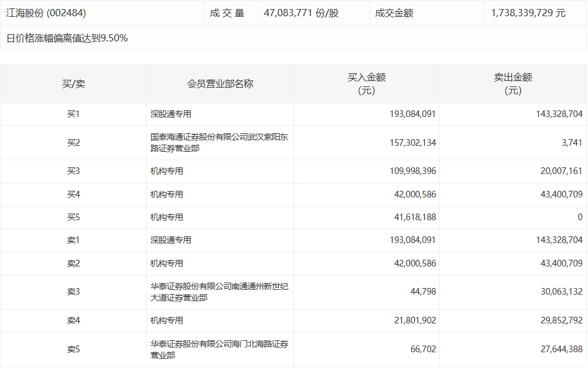588x369 pixels.
Task: Select the 买5 row label
Action: 73,217
